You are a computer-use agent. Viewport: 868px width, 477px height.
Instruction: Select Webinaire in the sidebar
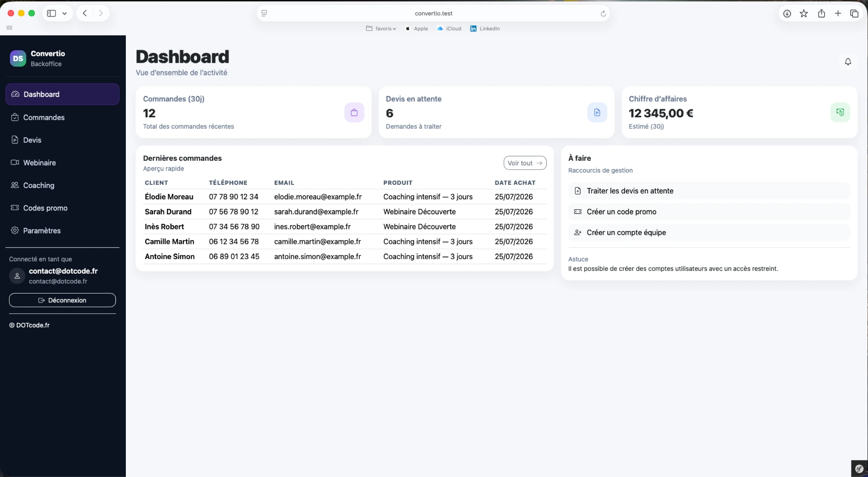coord(62,163)
